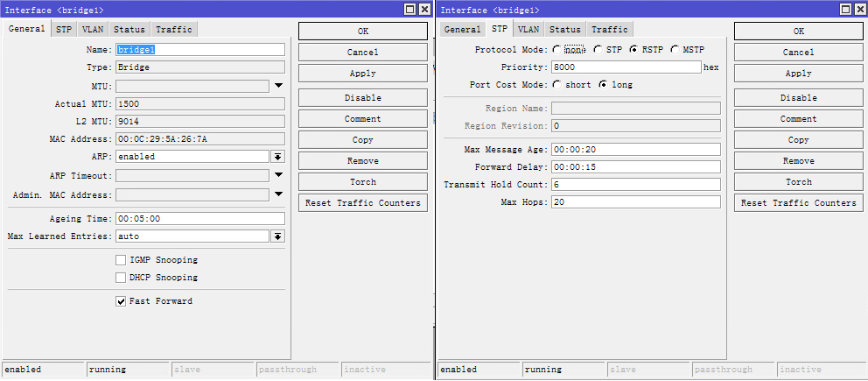This screenshot has width=868, height=381.
Task: Expand the MTU dropdown arrow
Action: [278, 86]
